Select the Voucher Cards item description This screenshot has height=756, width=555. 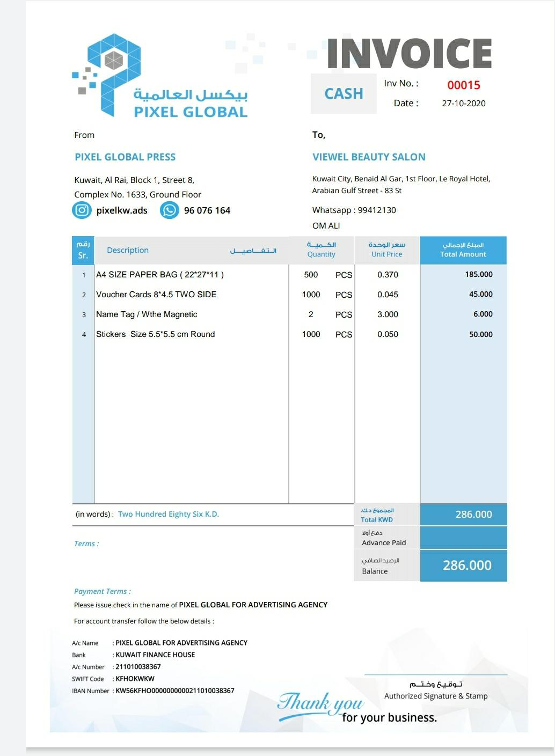point(156,295)
